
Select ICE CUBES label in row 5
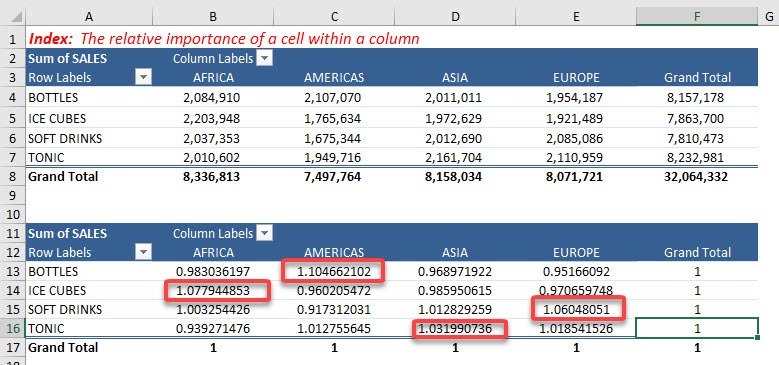click(x=57, y=119)
